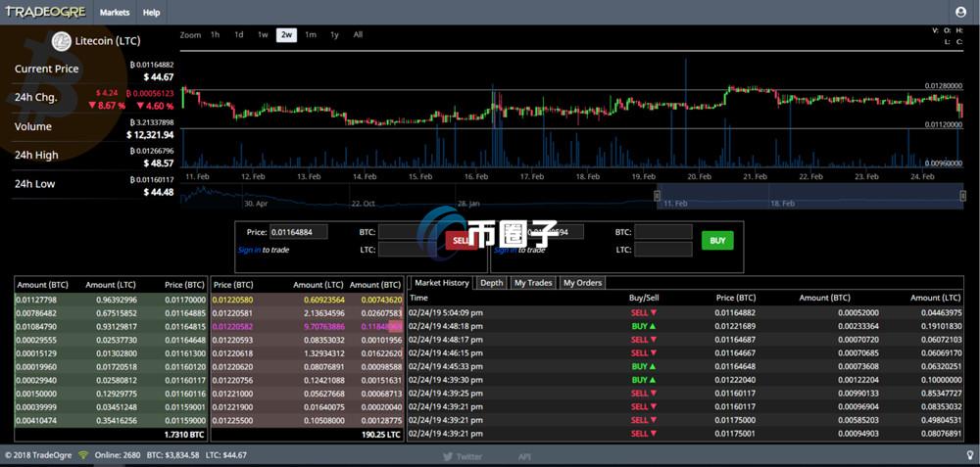
Task: Click trade at 02/24/19 5:04:09 pm
Action: (x=685, y=312)
